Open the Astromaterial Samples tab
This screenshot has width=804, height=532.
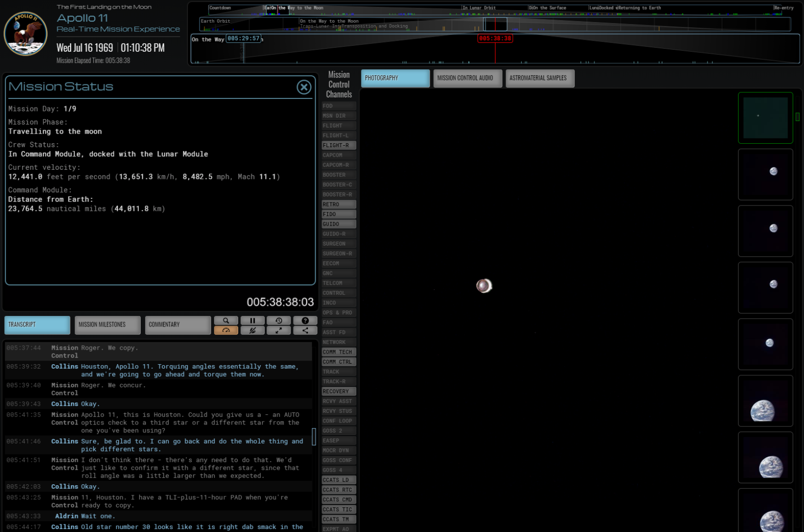[540, 78]
